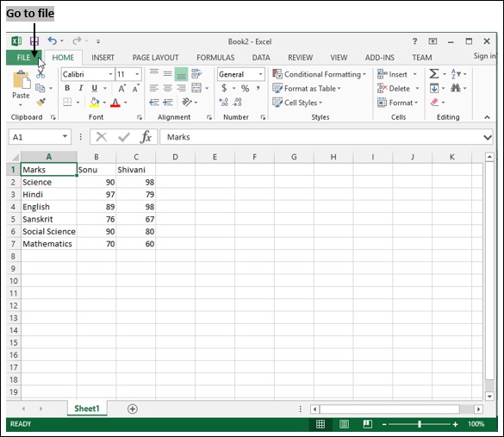Click the Fill Color bucket swatch
This screenshot has width=504, height=437.
(x=95, y=103)
